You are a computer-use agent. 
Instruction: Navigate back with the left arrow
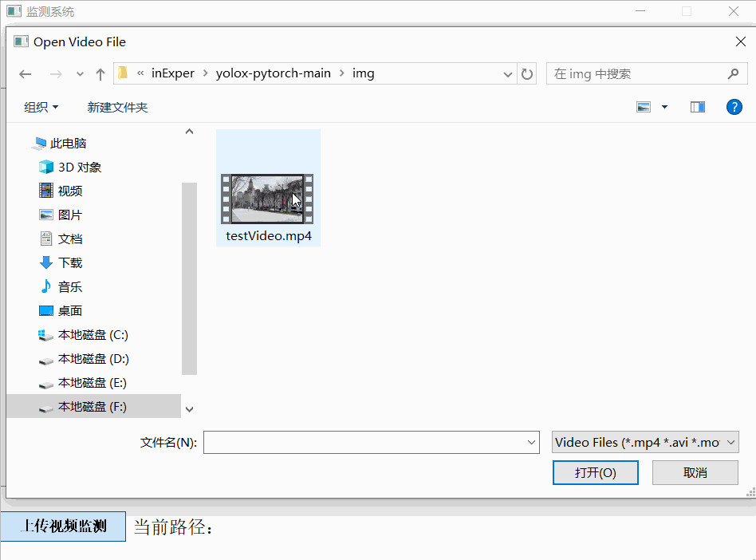(x=25, y=73)
